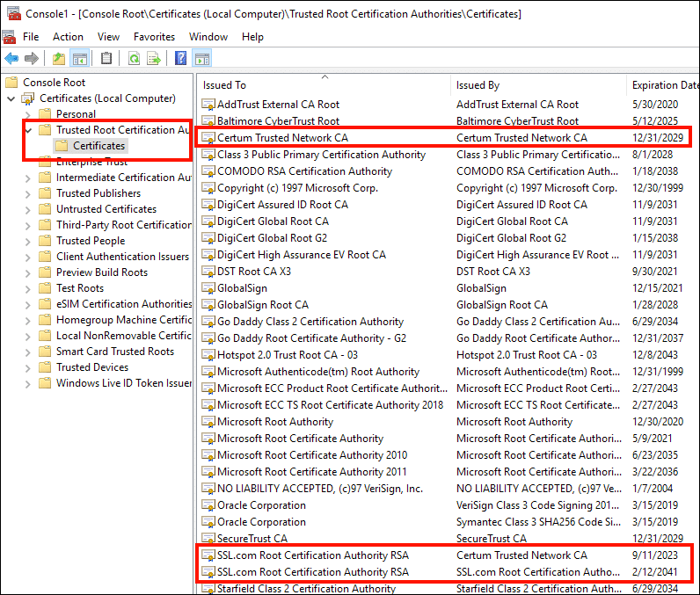Collapse the Trusted Root Certification Authorities node
700x595 pixels.
pyautogui.click(x=28, y=130)
